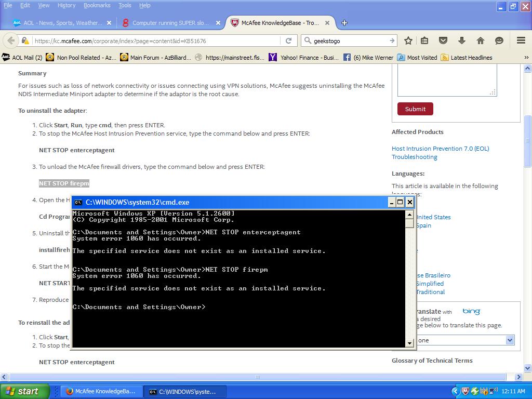Open the AOL Mail (2) bookmark
The height and width of the screenshot is (399, 532).
point(22,57)
